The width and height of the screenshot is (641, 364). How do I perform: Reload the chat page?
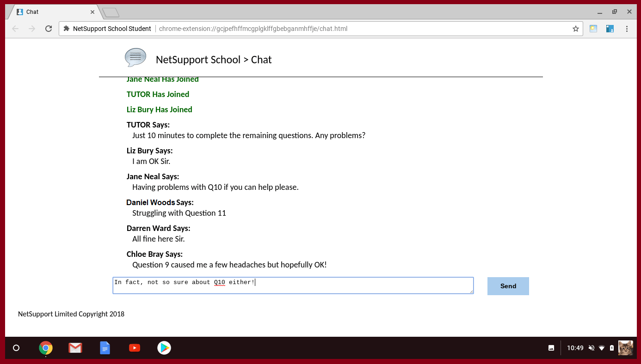pos(49,29)
